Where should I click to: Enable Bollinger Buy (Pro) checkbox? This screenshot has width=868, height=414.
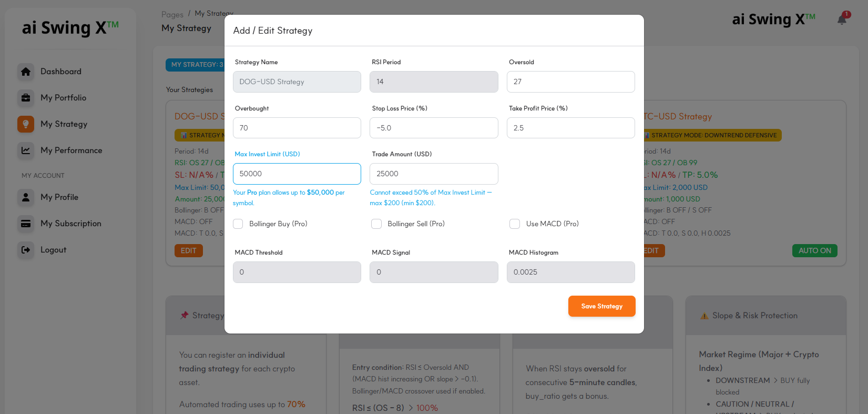238,224
